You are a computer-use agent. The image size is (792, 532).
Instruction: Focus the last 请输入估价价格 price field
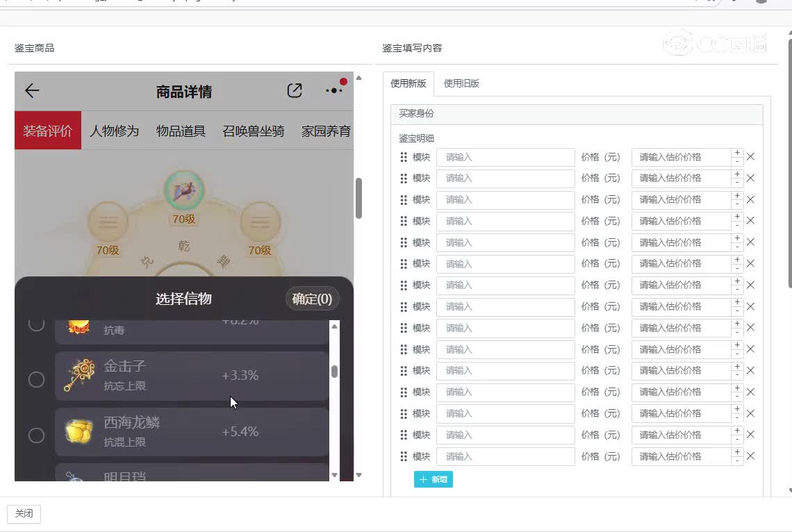[x=681, y=456]
